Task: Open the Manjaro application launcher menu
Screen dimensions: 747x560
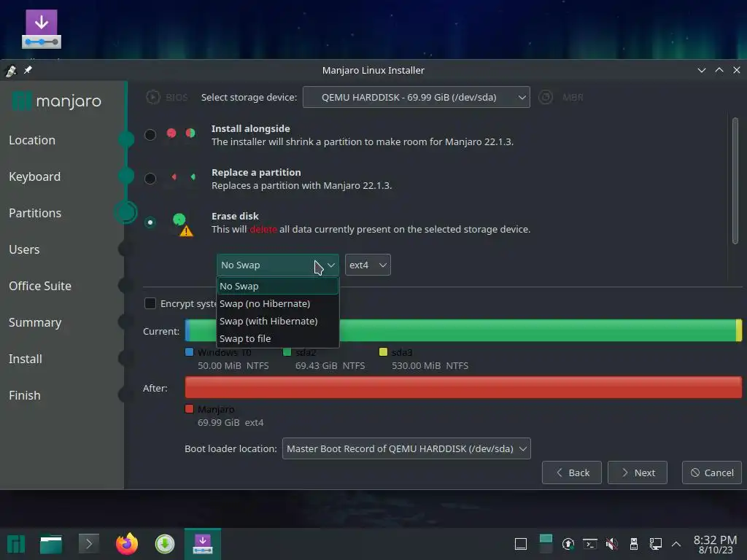Action: click(16, 544)
